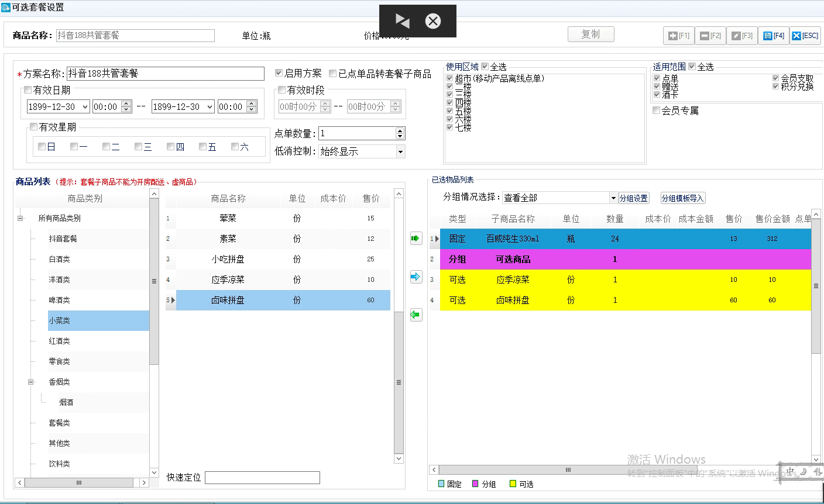This screenshot has width=824, height=504.
Task: Click the green left-arrow remove-item icon
Action: pos(416,315)
